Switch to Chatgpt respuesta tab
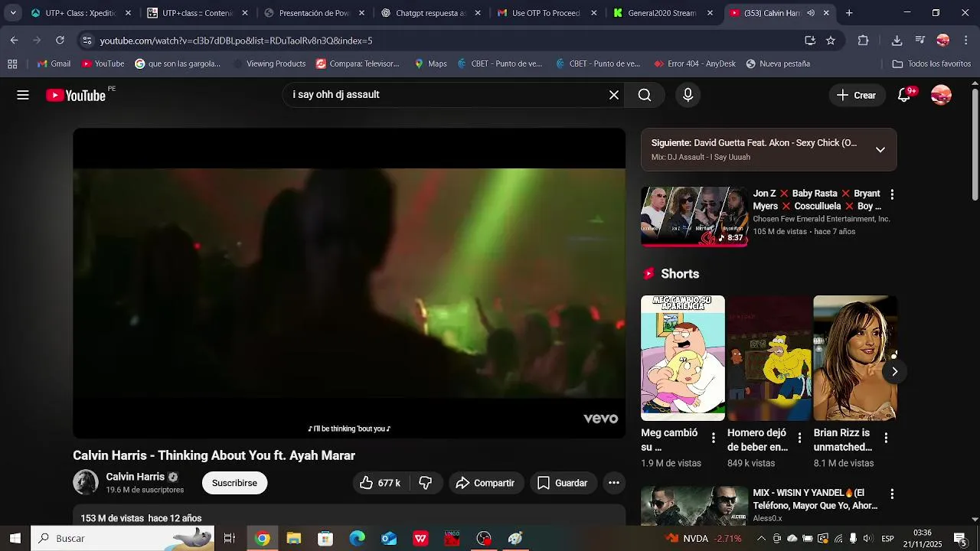The height and width of the screenshot is (551, 980). [430, 13]
